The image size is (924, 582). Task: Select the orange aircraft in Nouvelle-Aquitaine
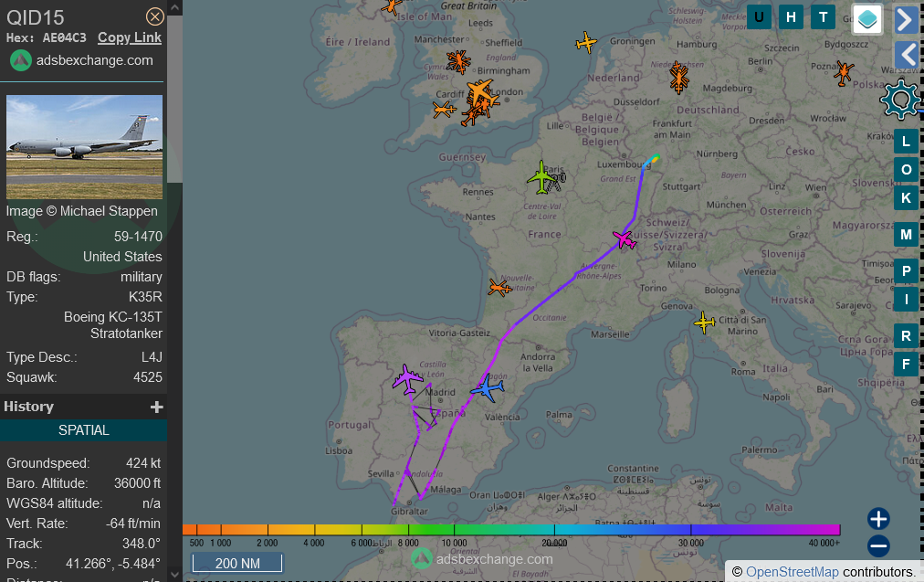[x=499, y=288]
